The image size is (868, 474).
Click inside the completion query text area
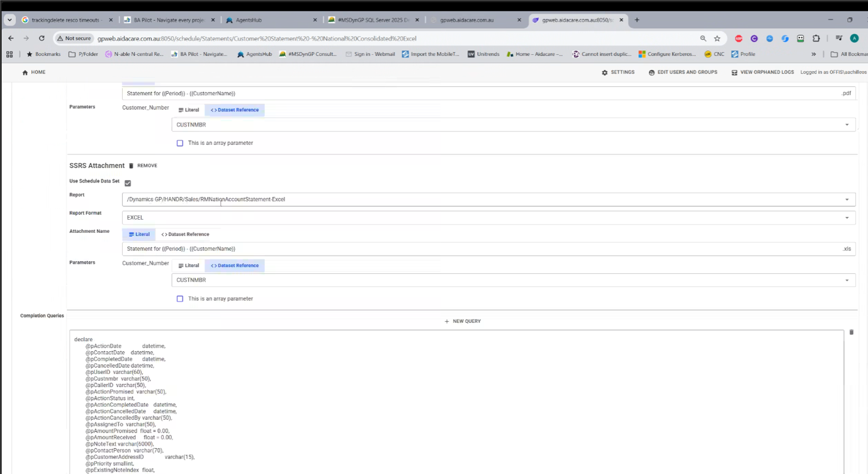pos(456,402)
